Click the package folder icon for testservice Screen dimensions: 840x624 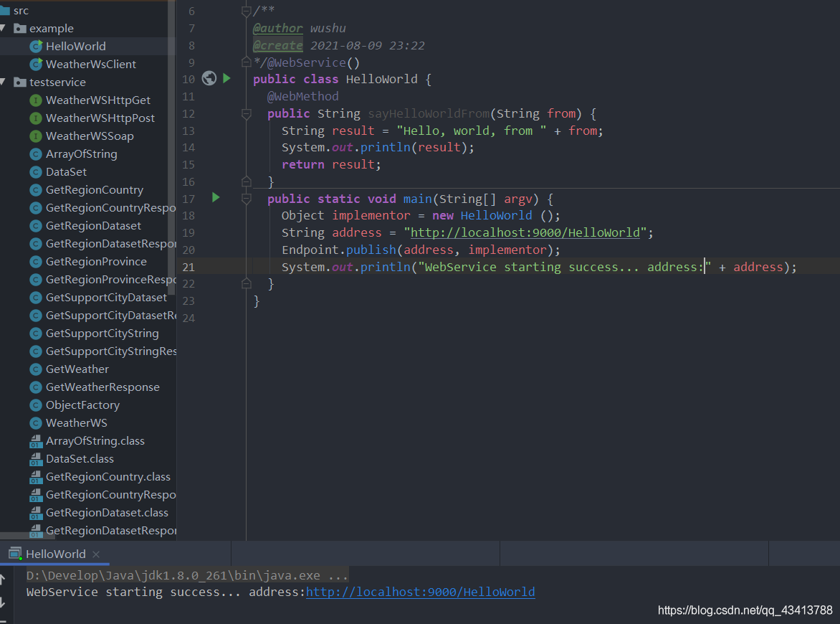click(x=20, y=82)
